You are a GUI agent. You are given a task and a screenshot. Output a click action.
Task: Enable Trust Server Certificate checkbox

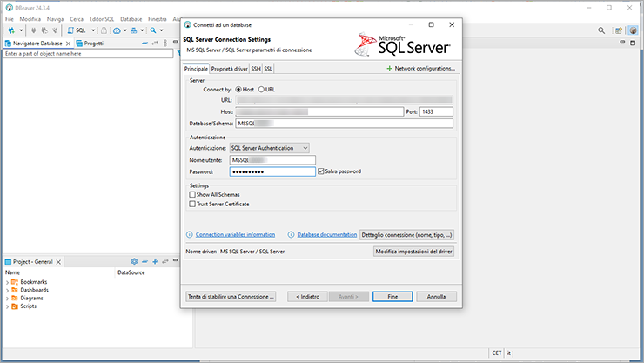(192, 204)
